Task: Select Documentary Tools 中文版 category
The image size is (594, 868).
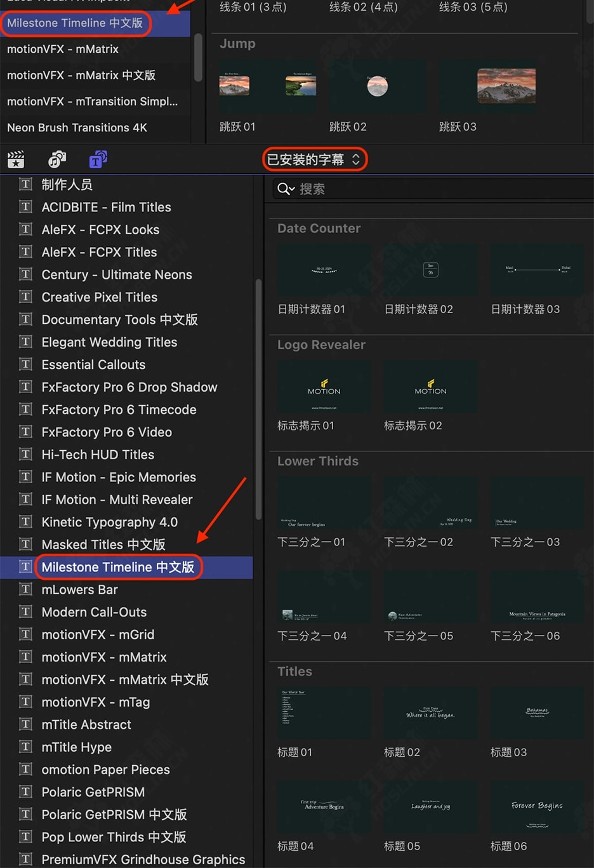Action: click(x=126, y=319)
